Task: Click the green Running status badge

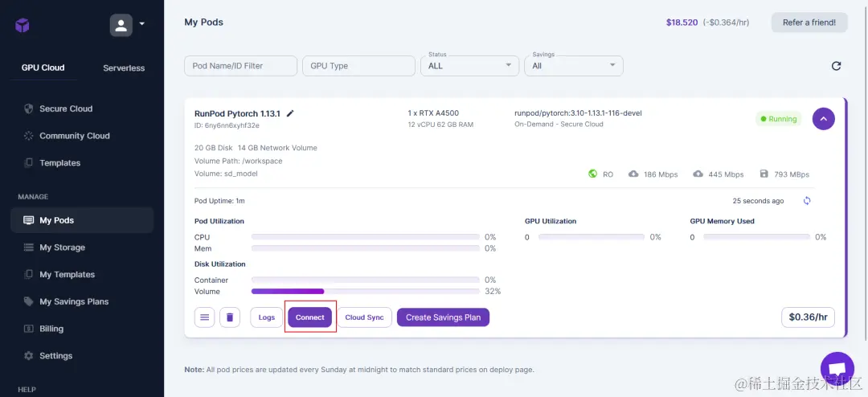Action: [x=778, y=118]
